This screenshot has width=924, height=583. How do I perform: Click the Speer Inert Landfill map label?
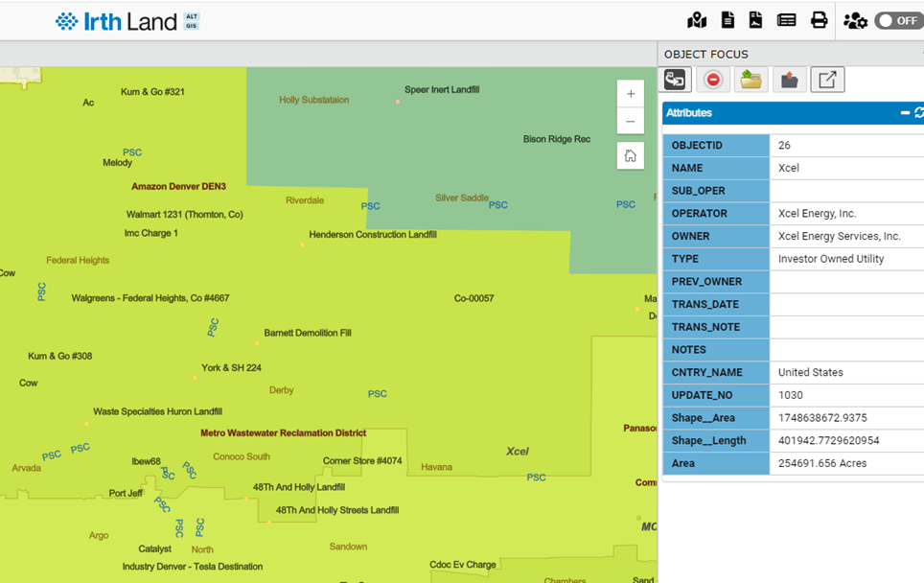click(442, 89)
